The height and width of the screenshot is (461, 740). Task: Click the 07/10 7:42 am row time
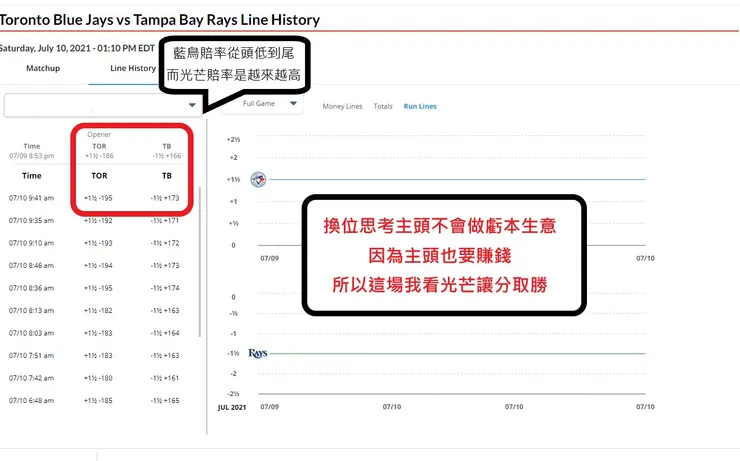(x=31, y=378)
